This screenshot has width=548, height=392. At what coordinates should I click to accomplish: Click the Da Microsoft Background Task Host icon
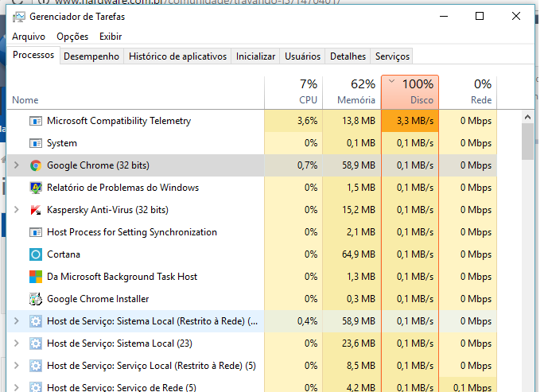pyautogui.click(x=36, y=277)
